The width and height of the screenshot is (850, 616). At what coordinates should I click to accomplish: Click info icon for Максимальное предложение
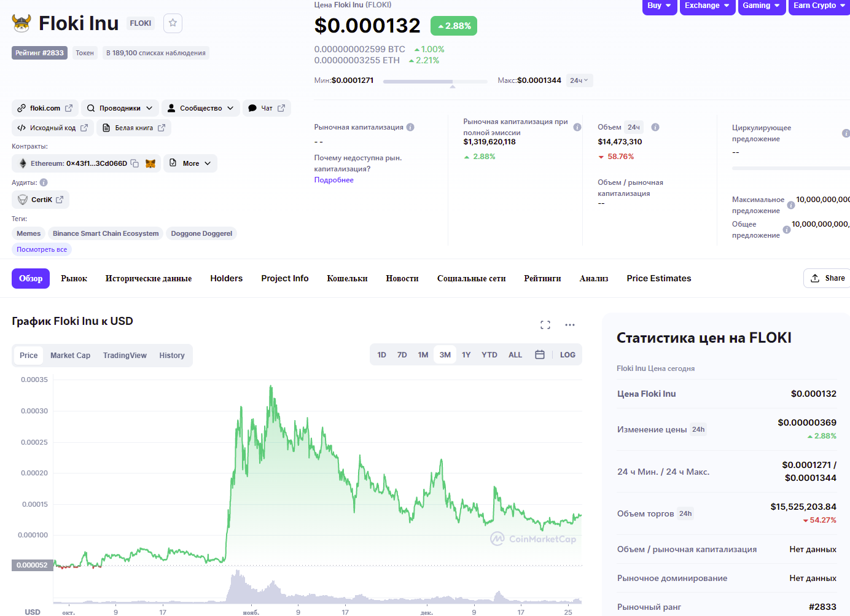pos(791,205)
